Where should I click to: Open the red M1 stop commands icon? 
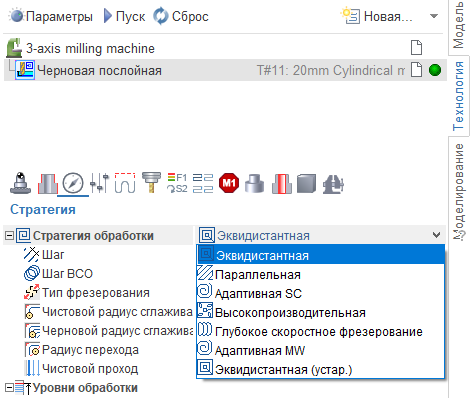(229, 183)
